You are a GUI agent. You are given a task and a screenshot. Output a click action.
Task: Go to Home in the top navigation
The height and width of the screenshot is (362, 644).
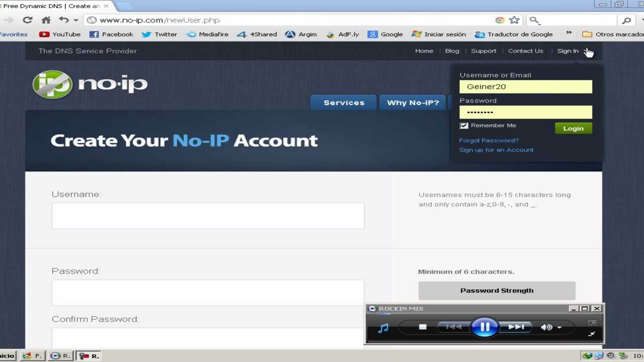[424, 51]
